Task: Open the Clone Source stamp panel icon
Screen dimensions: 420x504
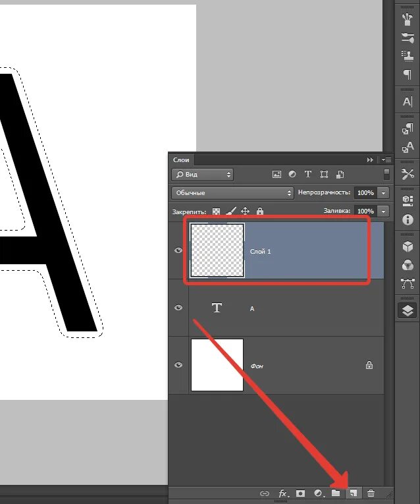Action: 407,55
